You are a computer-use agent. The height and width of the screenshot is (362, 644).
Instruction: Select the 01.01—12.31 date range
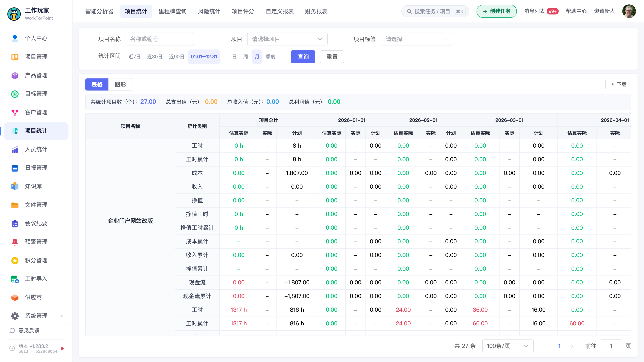(204, 57)
